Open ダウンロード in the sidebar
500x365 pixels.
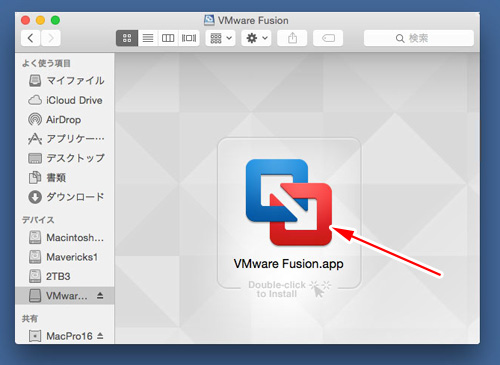[x=65, y=197]
